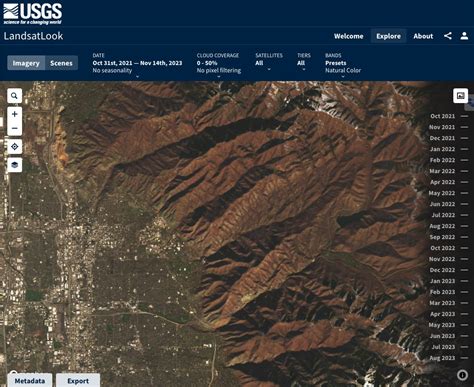Zoom in with the plus button
This screenshot has height=387, width=474.
(14, 114)
